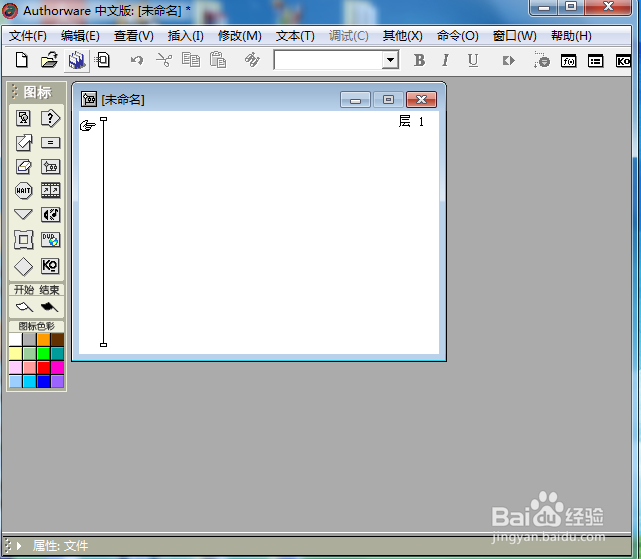
Task: Select the Framework icon in palette
Action: tap(23, 240)
